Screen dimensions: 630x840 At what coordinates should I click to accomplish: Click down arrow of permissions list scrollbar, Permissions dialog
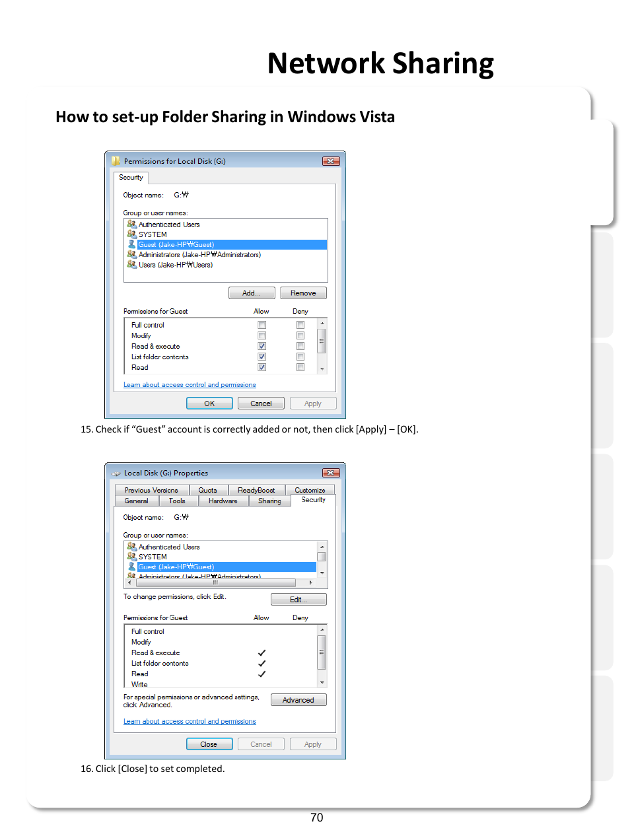click(322, 369)
